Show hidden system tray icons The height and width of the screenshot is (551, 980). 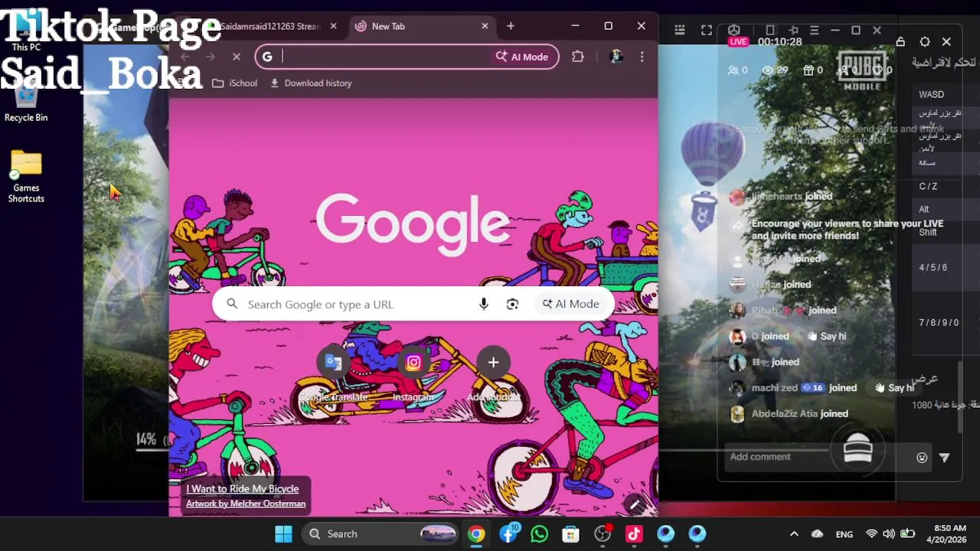pyautogui.click(x=794, y=534)
